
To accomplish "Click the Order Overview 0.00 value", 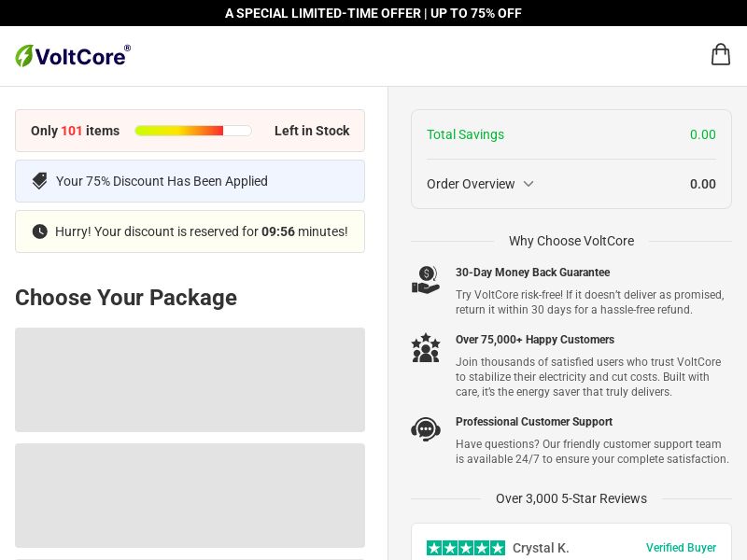I will pyautogui.click(x=703, y=184).
